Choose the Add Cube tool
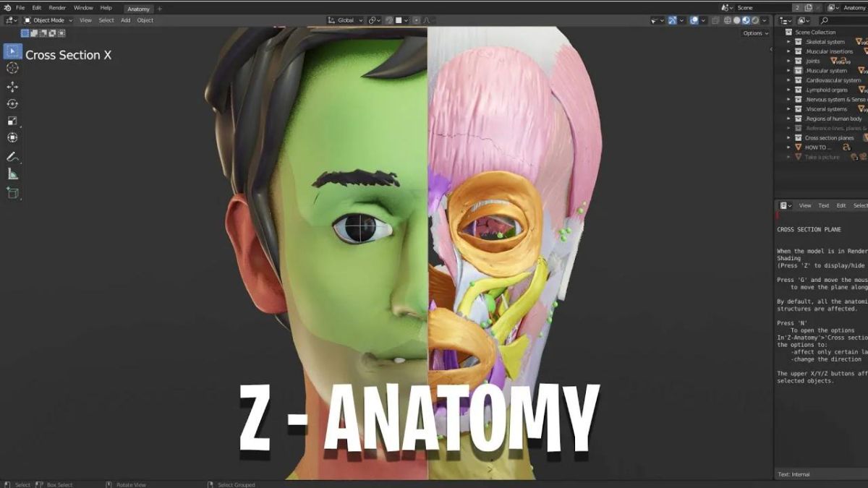This screenshot has height=488, width=868. coord(12,192)
